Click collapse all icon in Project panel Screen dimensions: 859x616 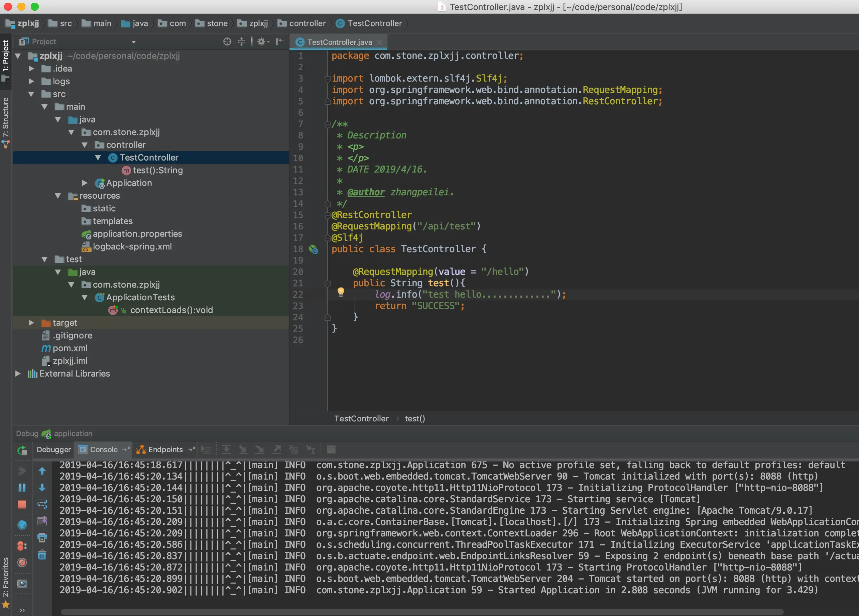241,42
